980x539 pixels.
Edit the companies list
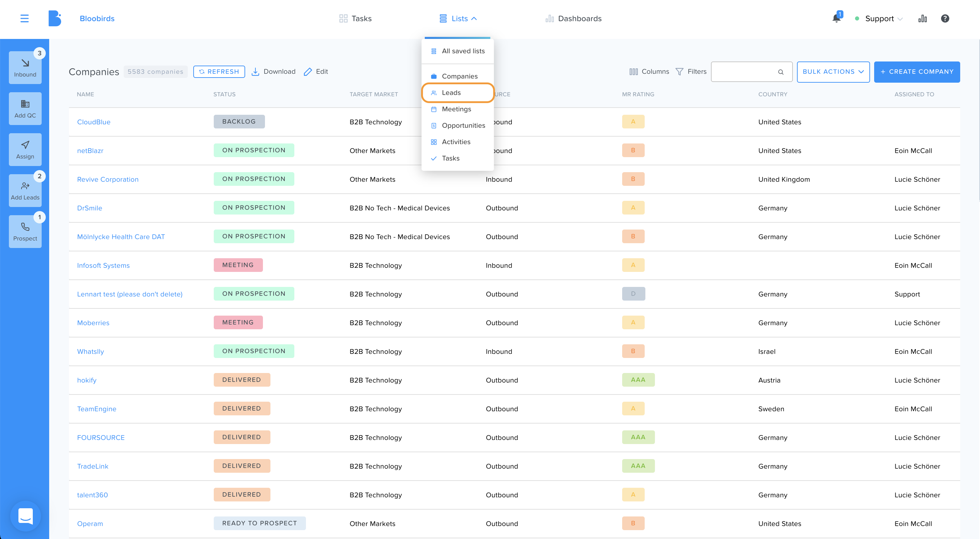click(316, 72)
